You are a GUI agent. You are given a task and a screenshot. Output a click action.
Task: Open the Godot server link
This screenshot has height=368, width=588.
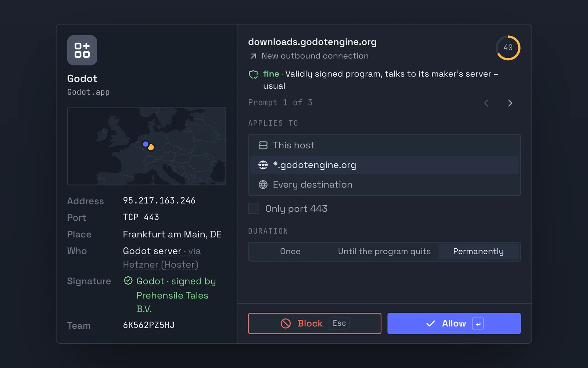(x=152, y=251)
